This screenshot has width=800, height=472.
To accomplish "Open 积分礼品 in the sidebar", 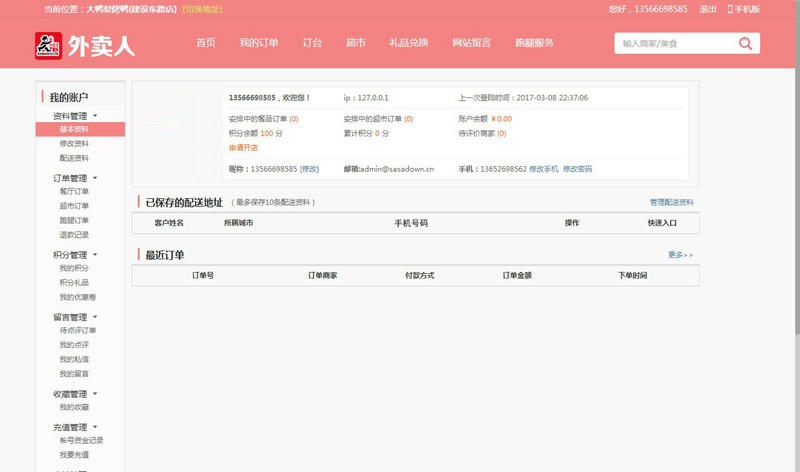I will (x=74, y=282).
